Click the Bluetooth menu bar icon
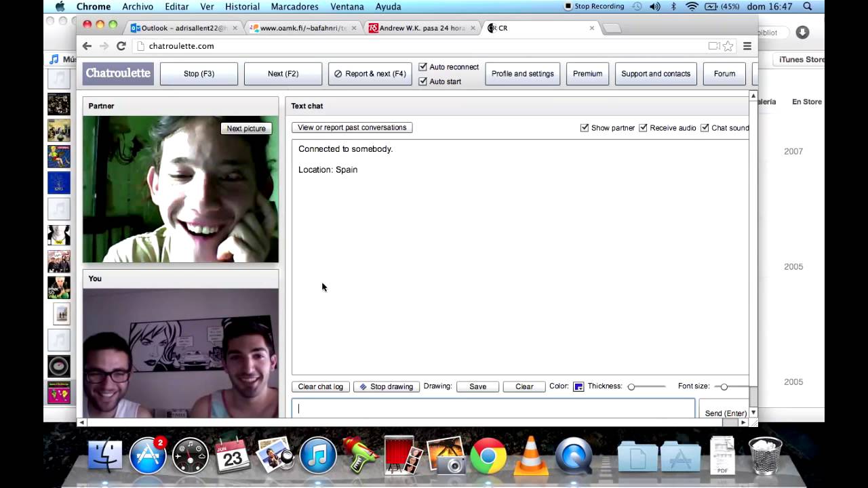 [x=673, y=7]
